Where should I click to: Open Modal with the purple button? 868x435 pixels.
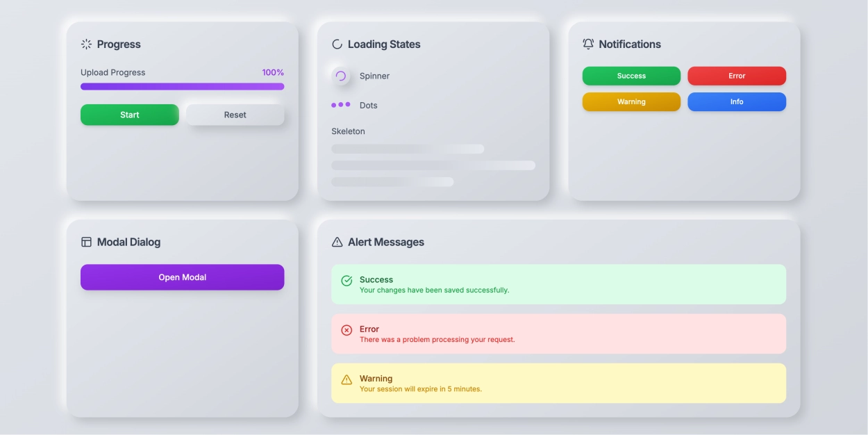point(182,277)
